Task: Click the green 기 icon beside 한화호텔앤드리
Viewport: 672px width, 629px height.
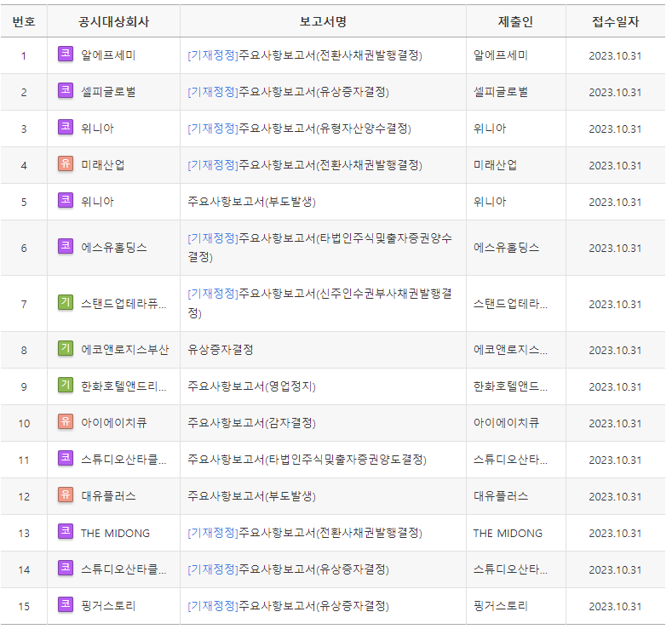Action: coord(66,386)
